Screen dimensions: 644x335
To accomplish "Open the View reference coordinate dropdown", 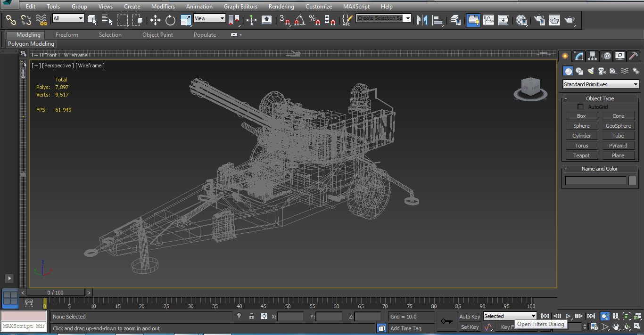I will [209, 18].
